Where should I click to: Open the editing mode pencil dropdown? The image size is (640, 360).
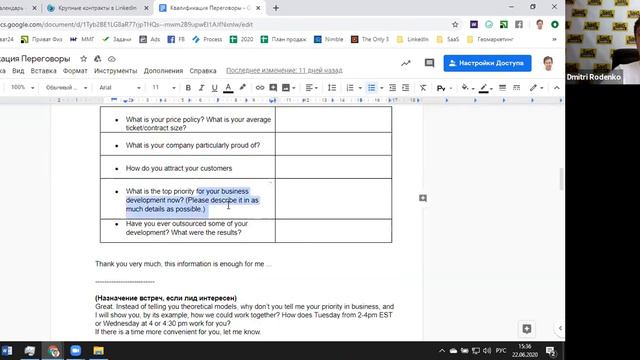click(536, 88)
